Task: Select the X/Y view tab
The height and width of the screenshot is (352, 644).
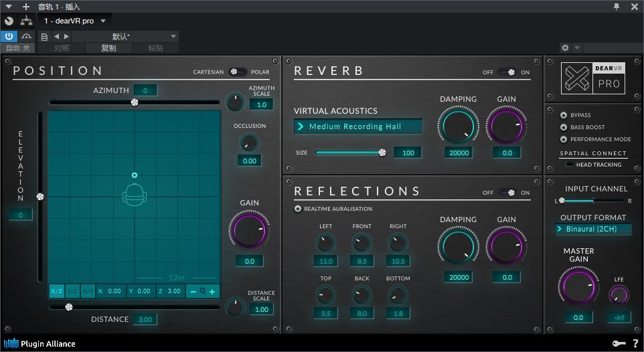Action: [88, 291]
